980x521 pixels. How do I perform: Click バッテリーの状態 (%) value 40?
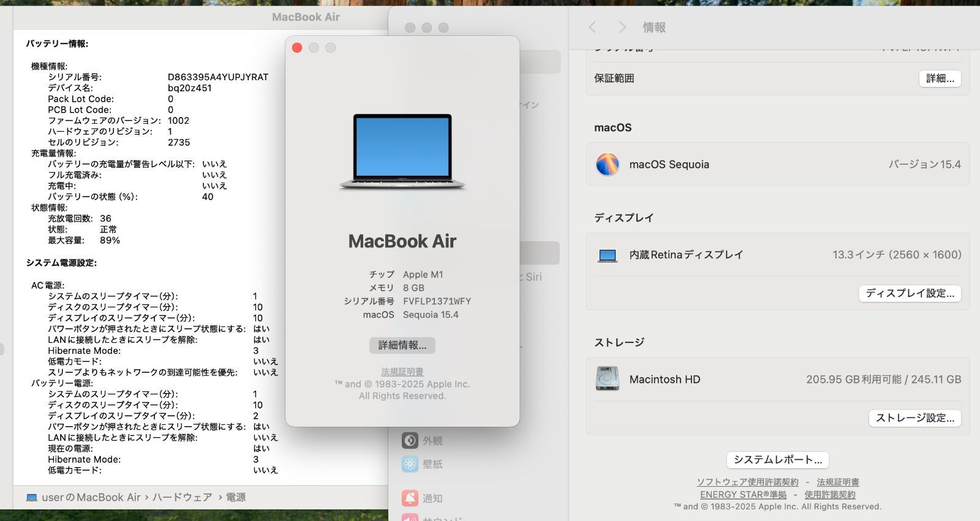(x=208, y=197)
